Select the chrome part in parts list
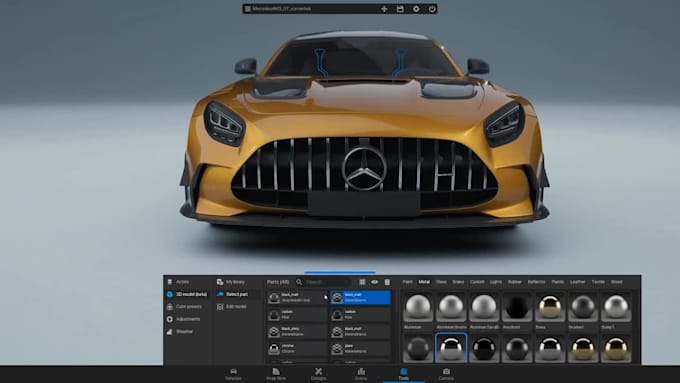Screen dimensions: 680x383 [297, 348]
